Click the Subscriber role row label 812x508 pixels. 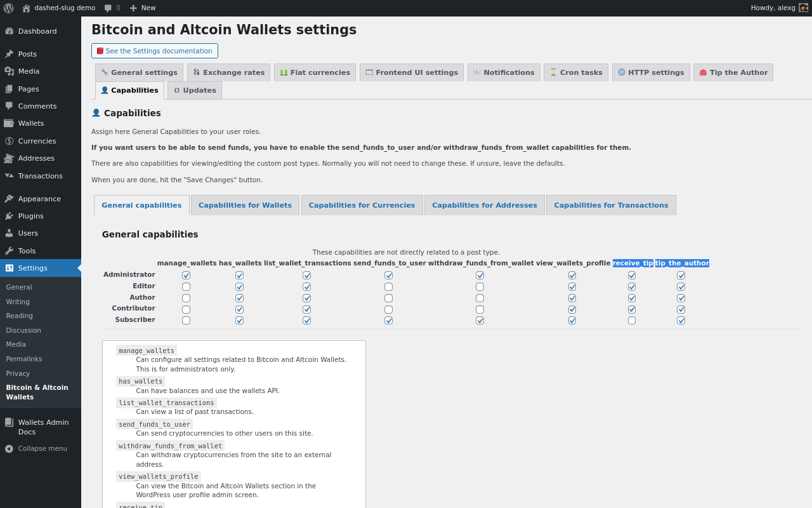135,320
